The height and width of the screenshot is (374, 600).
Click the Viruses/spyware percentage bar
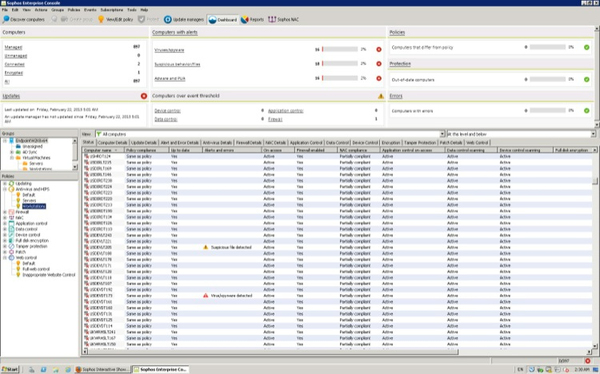click(x=340, y=49)
